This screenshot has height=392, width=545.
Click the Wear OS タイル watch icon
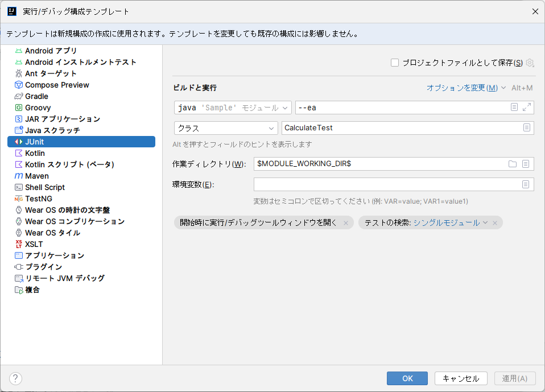point(19,233)
